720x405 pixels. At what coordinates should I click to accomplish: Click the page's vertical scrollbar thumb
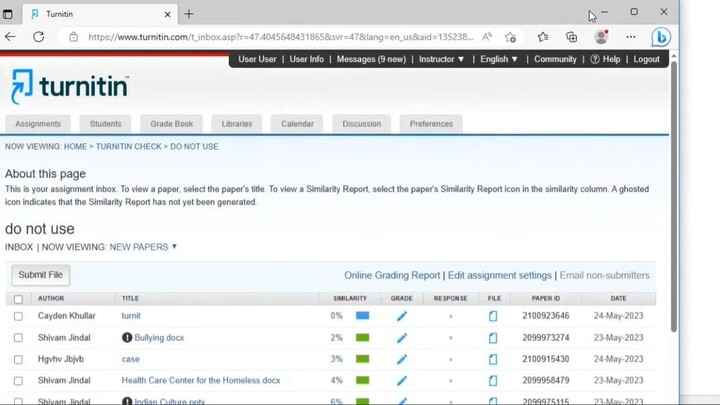click(674, 196)
